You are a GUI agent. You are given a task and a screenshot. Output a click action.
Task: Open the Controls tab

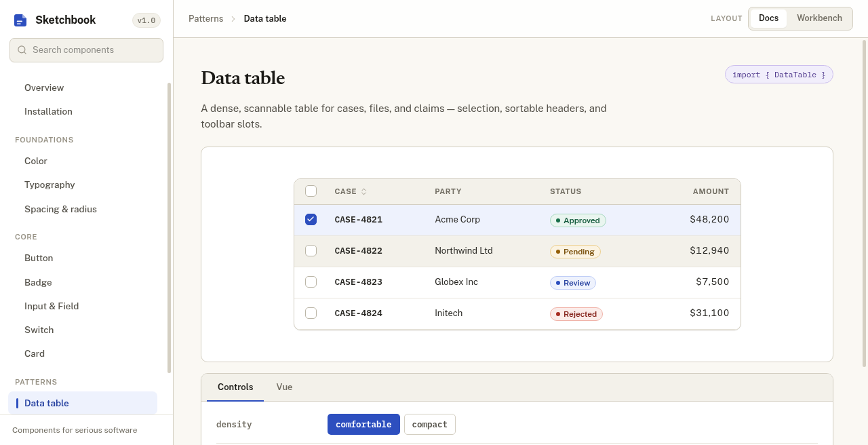[235, 387]
